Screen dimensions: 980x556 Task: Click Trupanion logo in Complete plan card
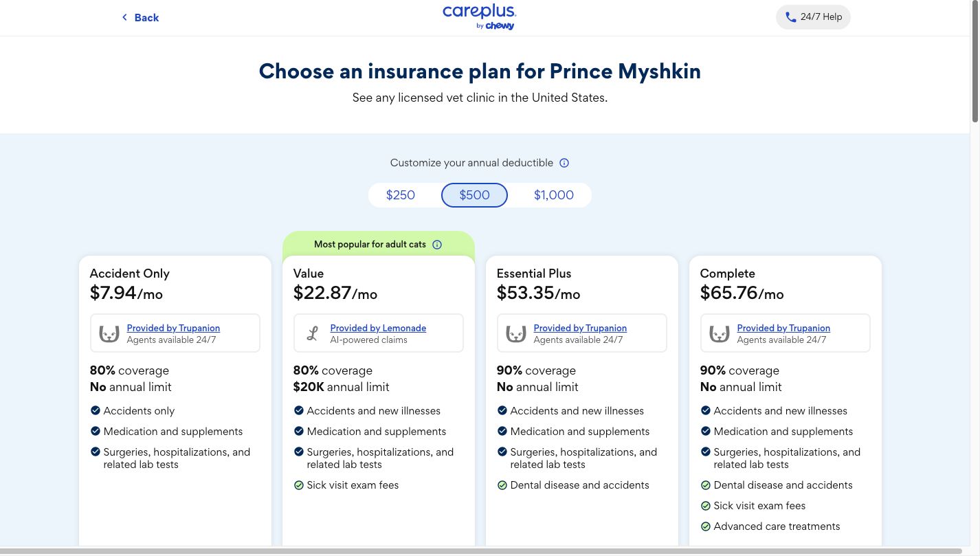[720, 334]
